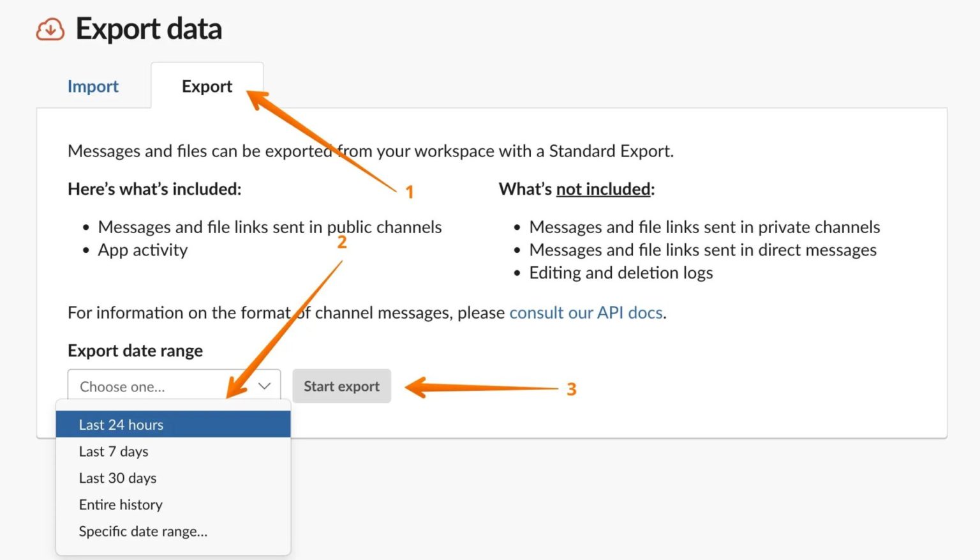Image resolution: width=980 pixels, height=560 pixels.
Task: Open the consult our API docs link
Action: 585,312
